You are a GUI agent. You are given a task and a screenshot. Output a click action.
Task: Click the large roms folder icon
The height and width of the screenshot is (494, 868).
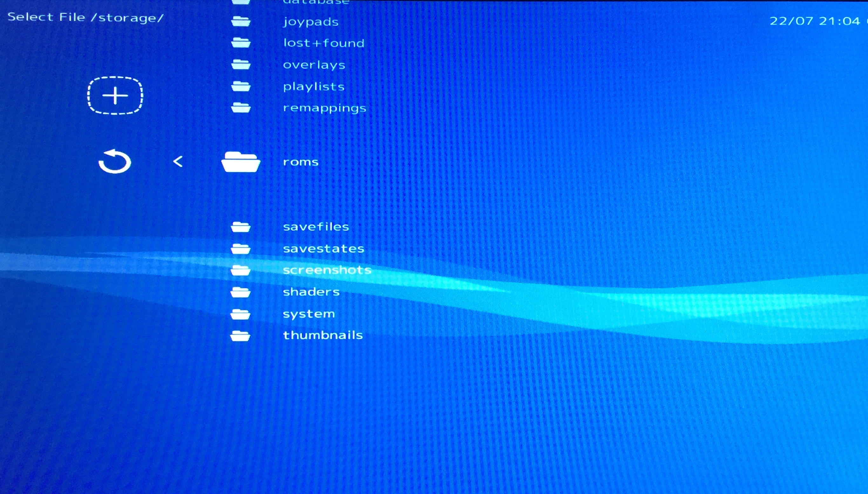coord(241,162)
